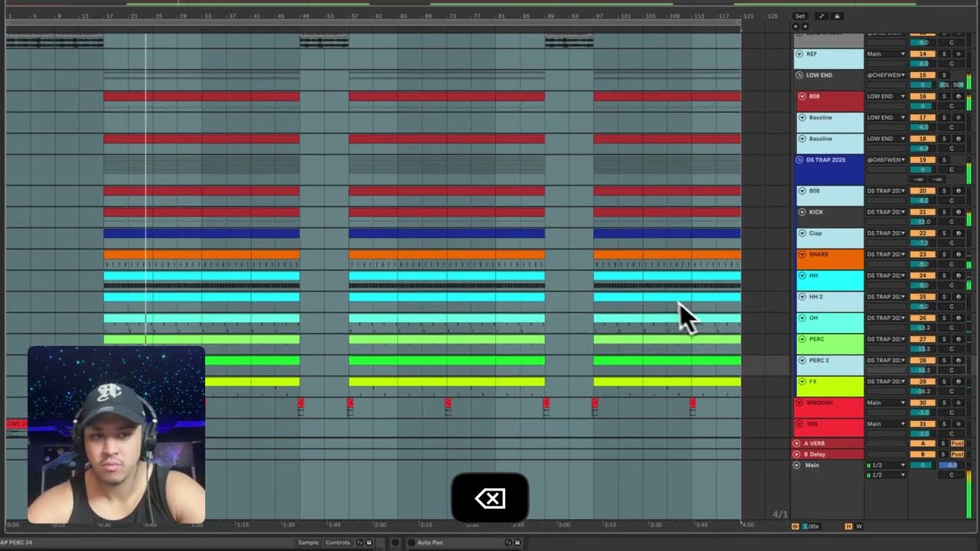Viewport: 980px width, 551px height.
Task: Collapse the DS TRAP 2025 group
Action: [799, 160]
